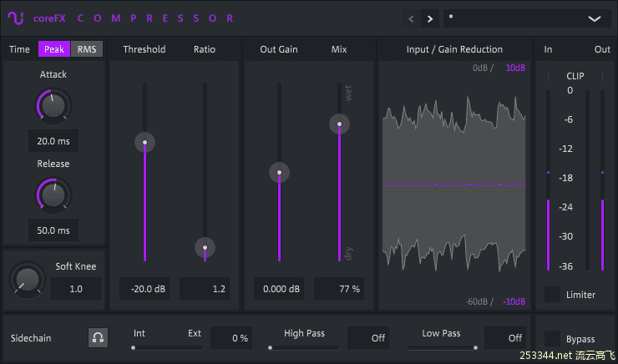The image size is (618, 364).
Task: Click the coreFX wave logo icon
Action: tap(15, 18)
